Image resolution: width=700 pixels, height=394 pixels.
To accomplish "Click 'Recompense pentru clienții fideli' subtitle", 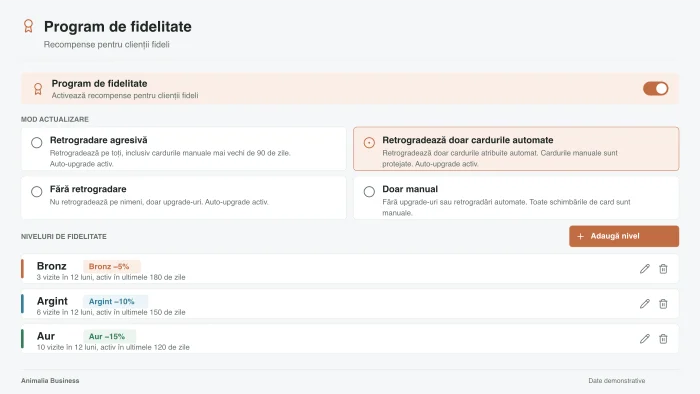I will (x=107, y=45).
